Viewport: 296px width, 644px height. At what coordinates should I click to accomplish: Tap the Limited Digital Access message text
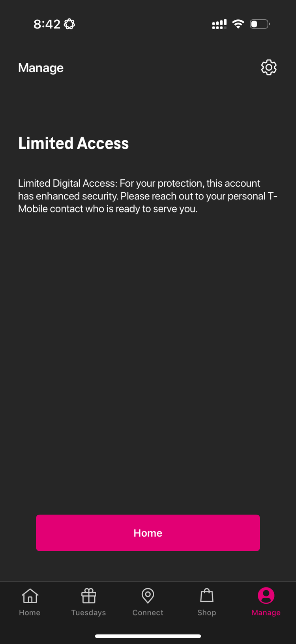[148, 196]
